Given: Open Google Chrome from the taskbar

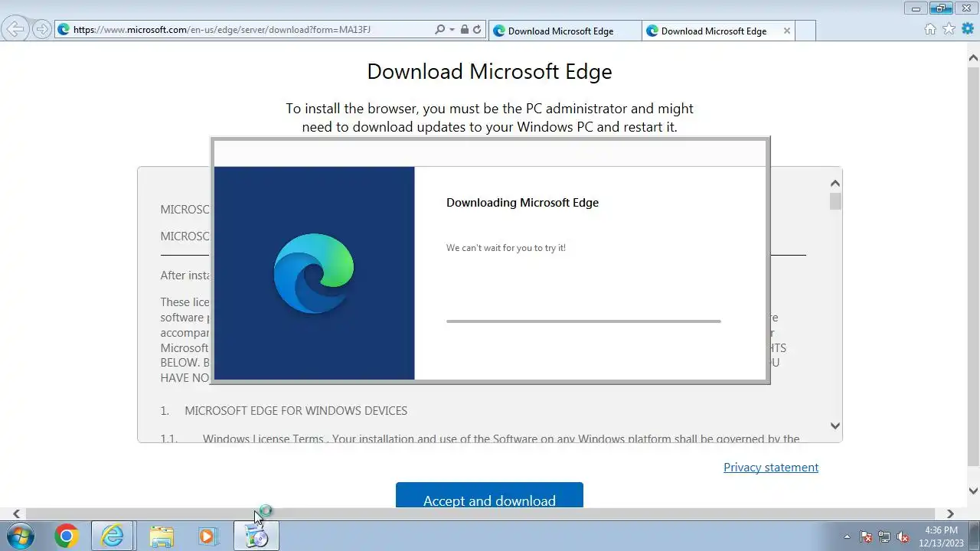Looking at the screenshot, I should [67, 536].
